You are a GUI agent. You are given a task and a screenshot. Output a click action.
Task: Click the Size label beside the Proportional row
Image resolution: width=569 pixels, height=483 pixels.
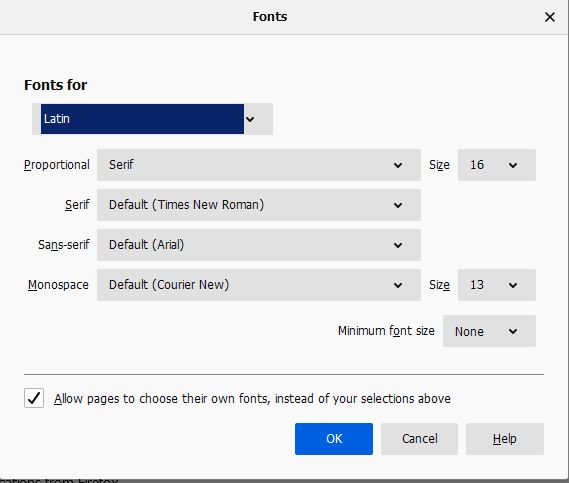[x=439, y=165]
